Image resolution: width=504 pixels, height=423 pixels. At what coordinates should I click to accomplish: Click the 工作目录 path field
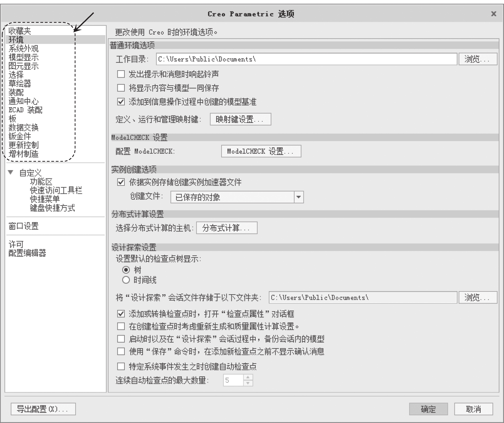(x=307, y=59)
